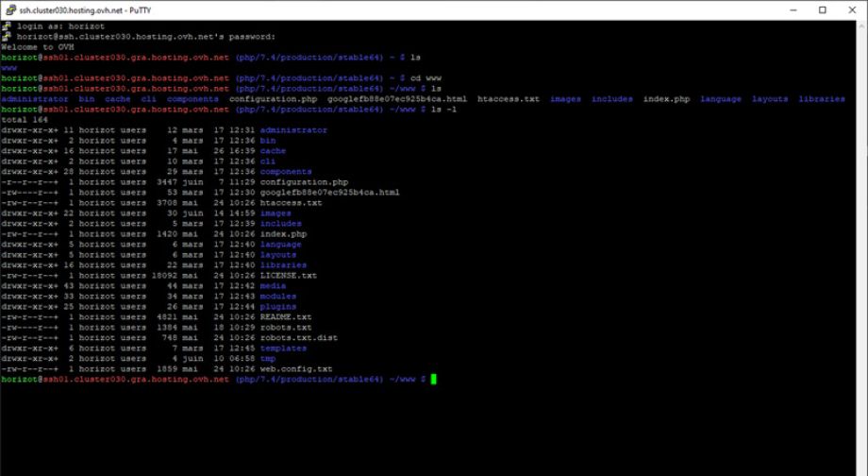Select 'templates' directory name
Viewport: 868px width, 476px height.
point(283,348)
